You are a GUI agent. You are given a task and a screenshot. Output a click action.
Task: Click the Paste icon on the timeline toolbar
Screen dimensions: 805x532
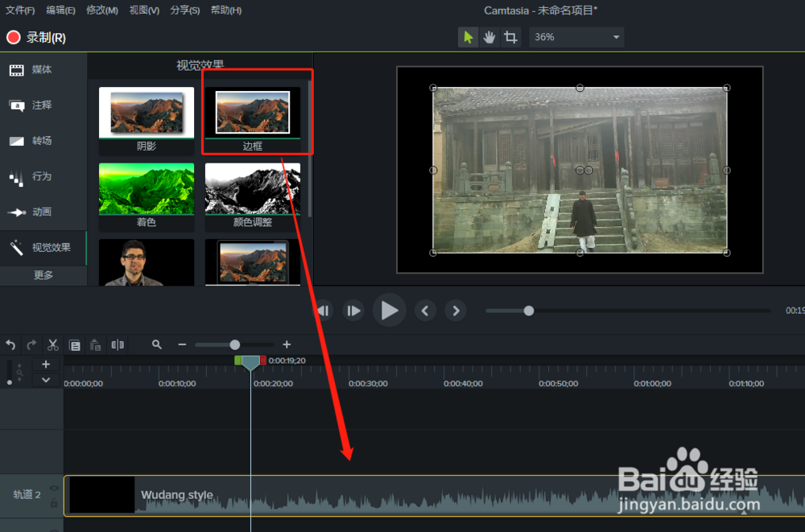95,344
